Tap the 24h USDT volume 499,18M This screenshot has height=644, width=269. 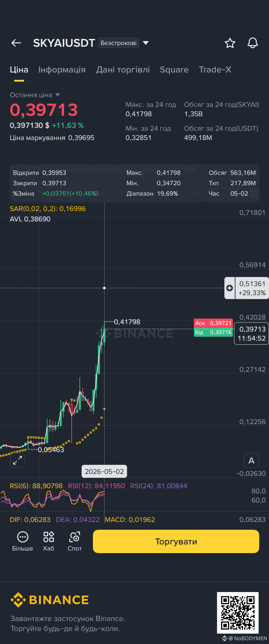pos(198,138)
